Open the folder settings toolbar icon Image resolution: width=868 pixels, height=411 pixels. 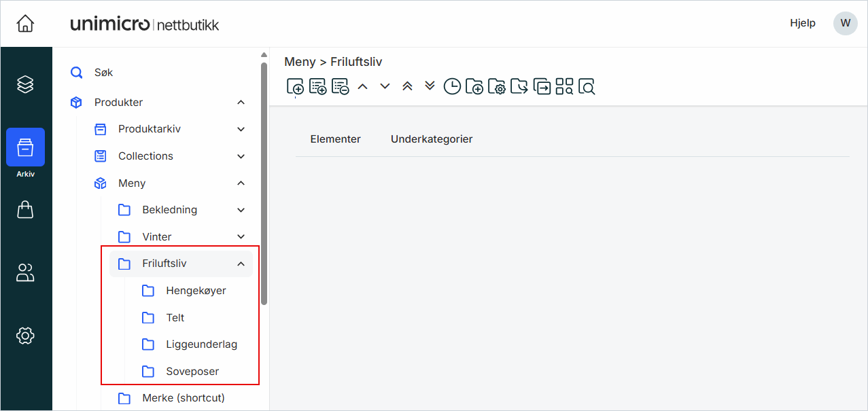[x=497, y=86]
